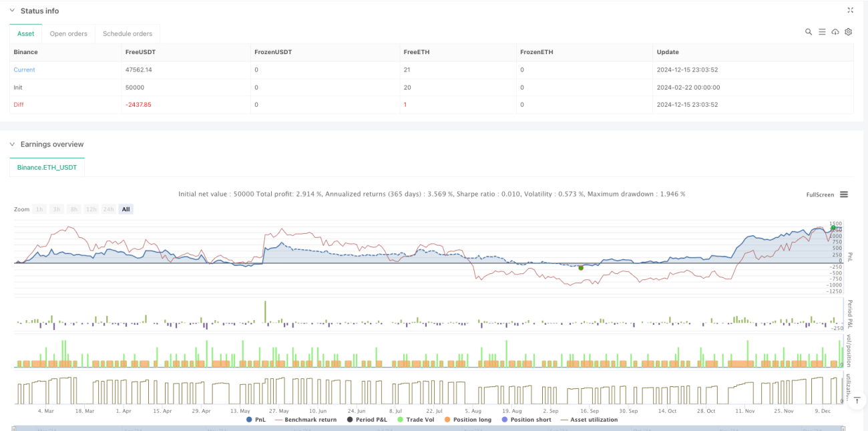Click the cloud download icon
Image resolution: width=868 pixels, height=431 pixels.
coord(835,32)
